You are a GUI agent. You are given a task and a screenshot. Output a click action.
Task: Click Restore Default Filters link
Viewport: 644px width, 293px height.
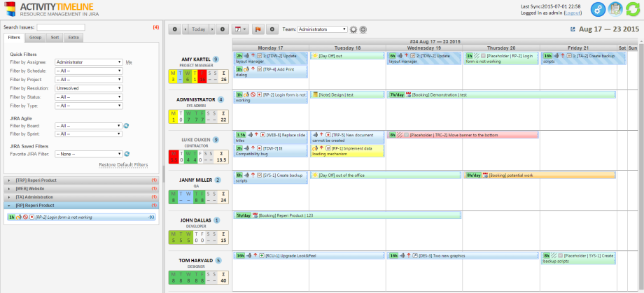(123, 164)
